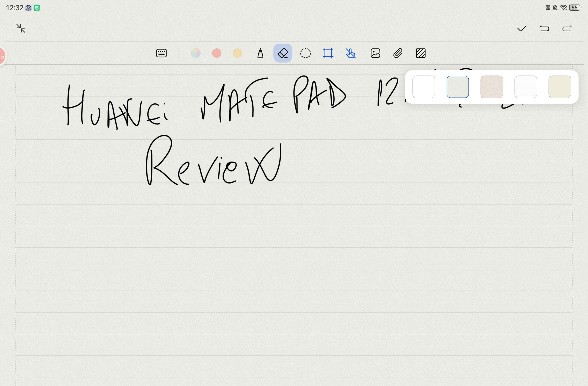This screenshot has width=588, height=386.
Task: Select the dotted lasso selection tool
Action: [305, 53]
